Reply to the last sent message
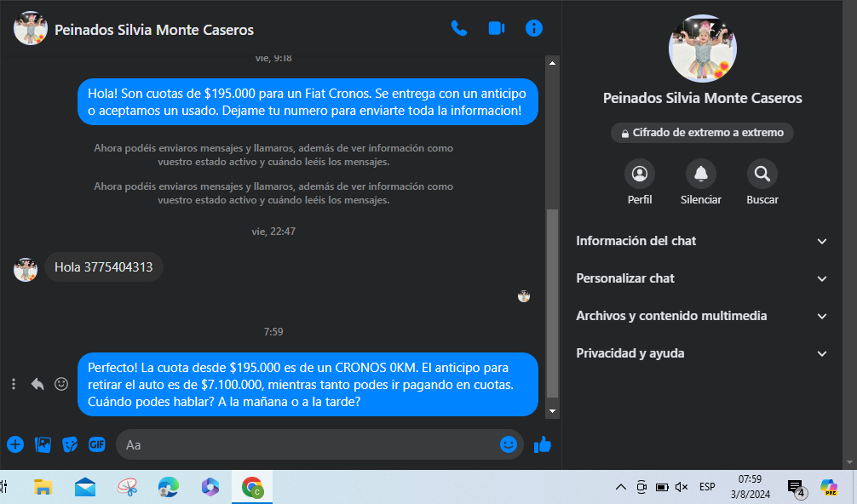 [37, 385]
